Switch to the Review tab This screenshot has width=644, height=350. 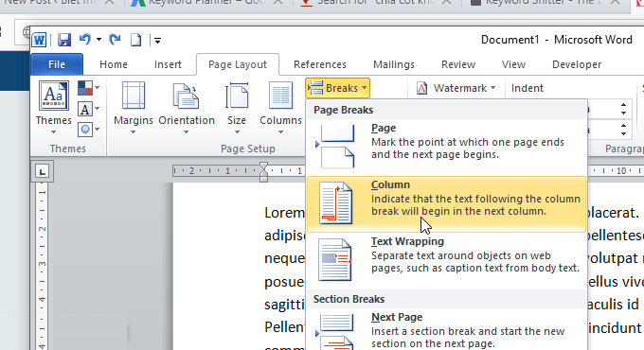click(x=458, y=64)
